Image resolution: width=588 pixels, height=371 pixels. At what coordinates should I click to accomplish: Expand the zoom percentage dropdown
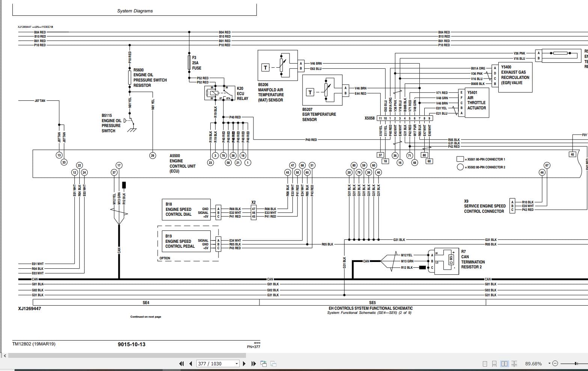[549, 363]
